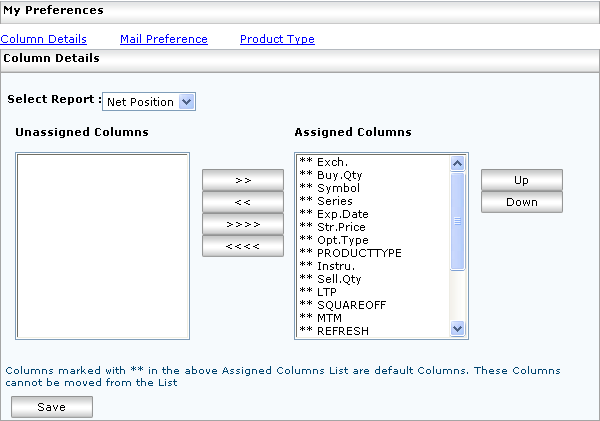Click scroll up arrow of Assigned Columns

pos(458,163)
